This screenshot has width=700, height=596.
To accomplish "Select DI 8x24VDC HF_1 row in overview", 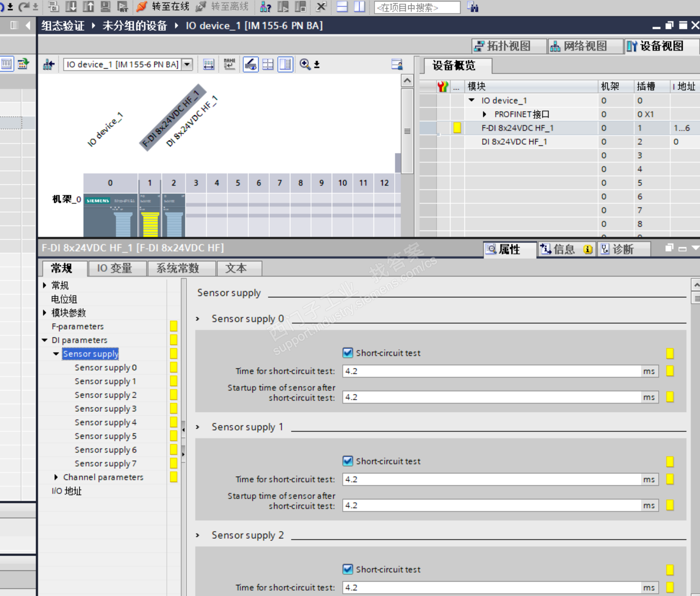I will point(560,142).
